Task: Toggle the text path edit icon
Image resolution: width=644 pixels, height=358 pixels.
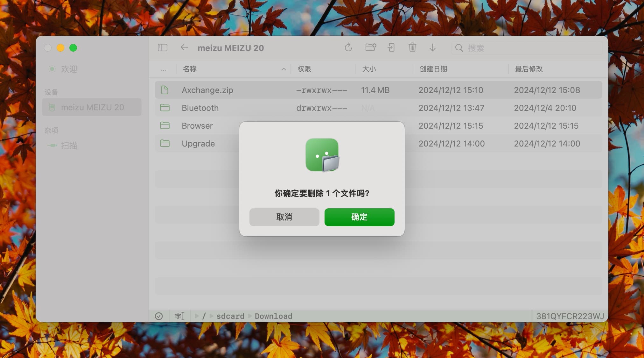Action: [x=179, y=316]
